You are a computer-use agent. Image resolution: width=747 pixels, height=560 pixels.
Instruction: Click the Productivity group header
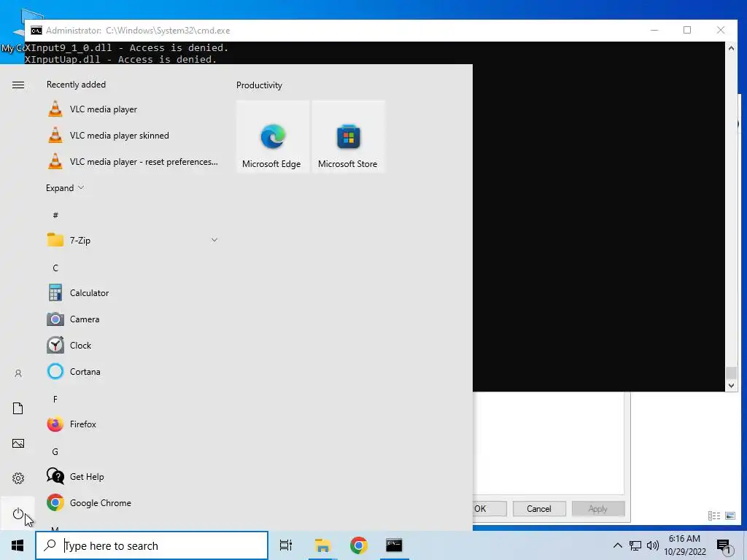pyautogui.click(x=259, y=85)
